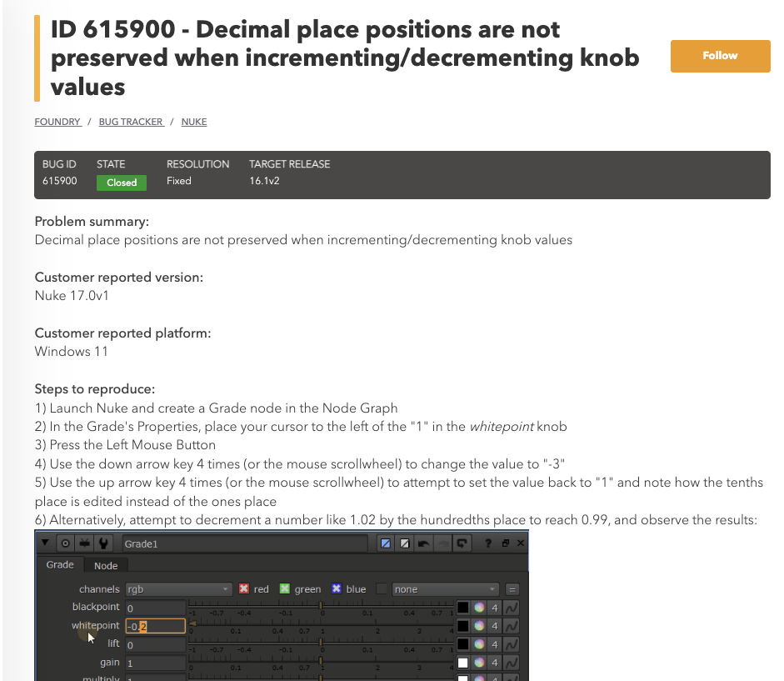Click the Nuke 17.0v1 version text
This screenshot has height=681, width=784.
point(72,296)
